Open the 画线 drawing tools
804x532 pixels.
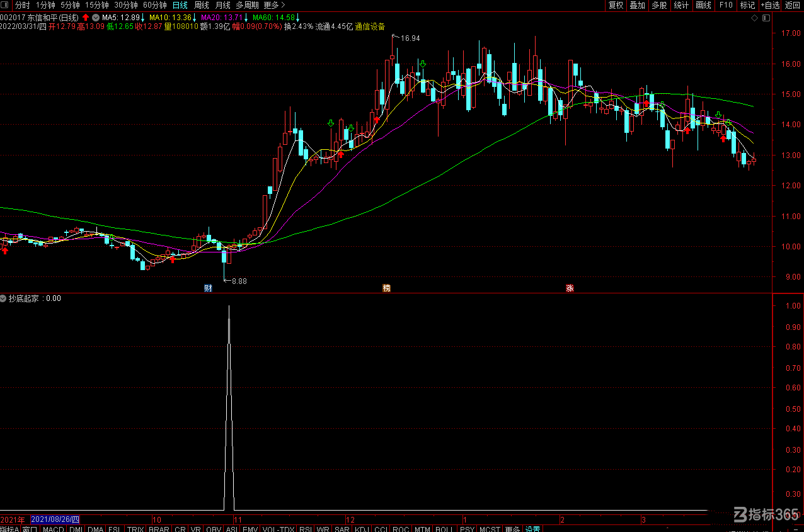click(703, 5)
